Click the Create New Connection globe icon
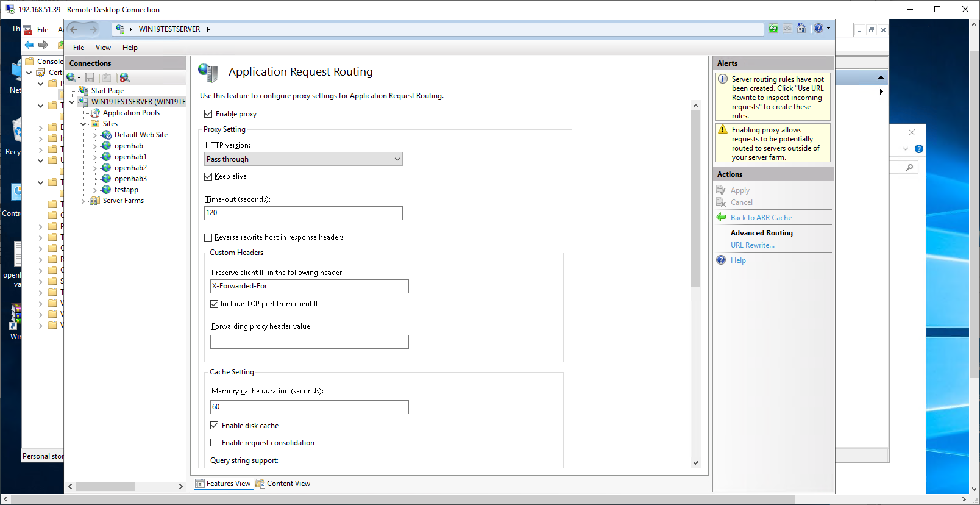This screenshot has height=505, width=980. (x=72, y=77)
